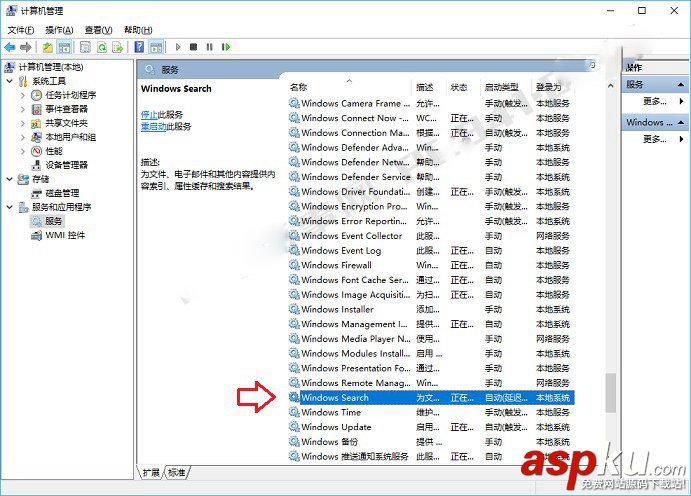The width and height of the screenshot is (691, 496).
Task: Click the Up one level folder icon
Action: pyautogui.click(x=48, y=47)
